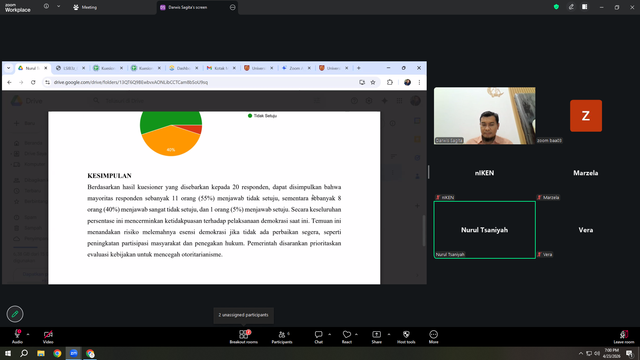Open the Windows Start menu

(8, 353)
